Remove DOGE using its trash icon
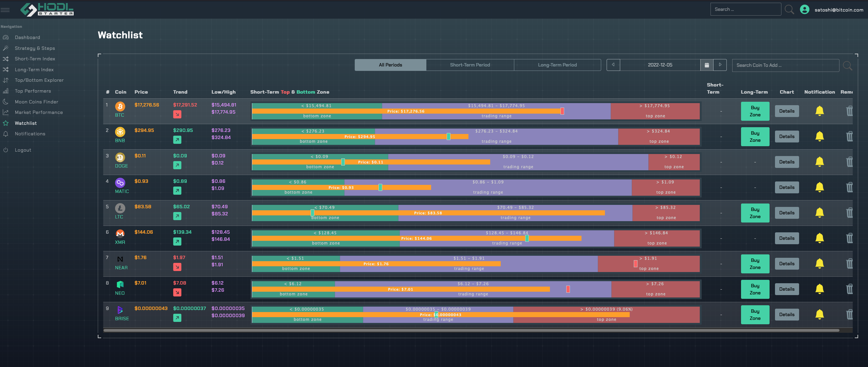 pyautogui.click(x=849, y=162)
